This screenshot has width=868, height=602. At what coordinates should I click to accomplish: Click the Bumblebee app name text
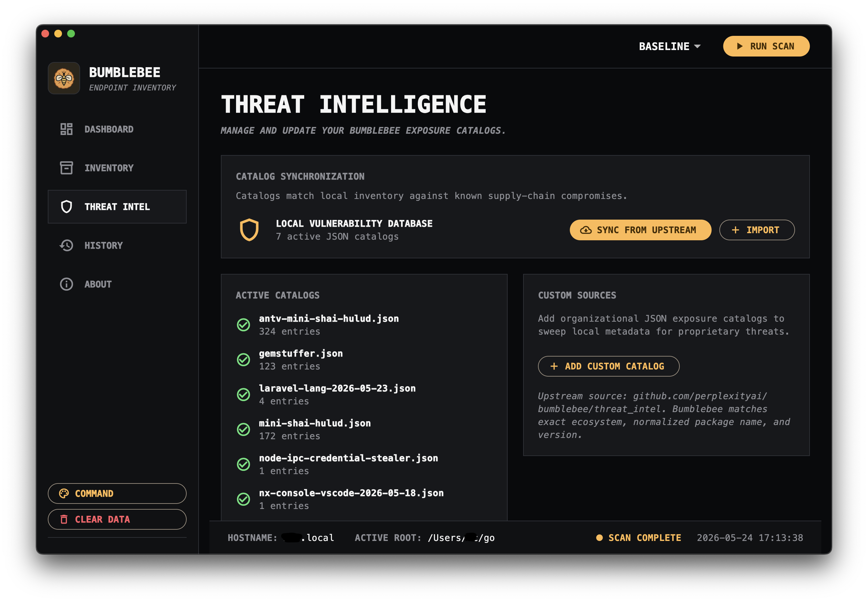(124, 72)
